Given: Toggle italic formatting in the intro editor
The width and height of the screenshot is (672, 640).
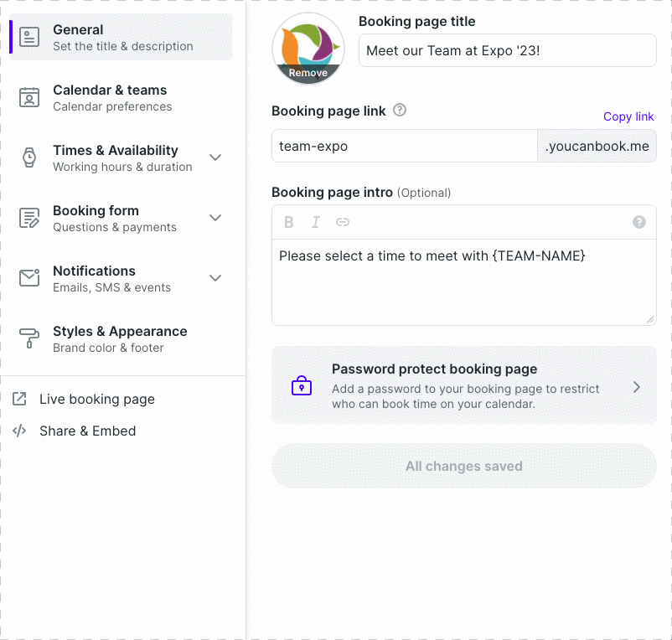Looking at the screenshot, I should 314,222.
